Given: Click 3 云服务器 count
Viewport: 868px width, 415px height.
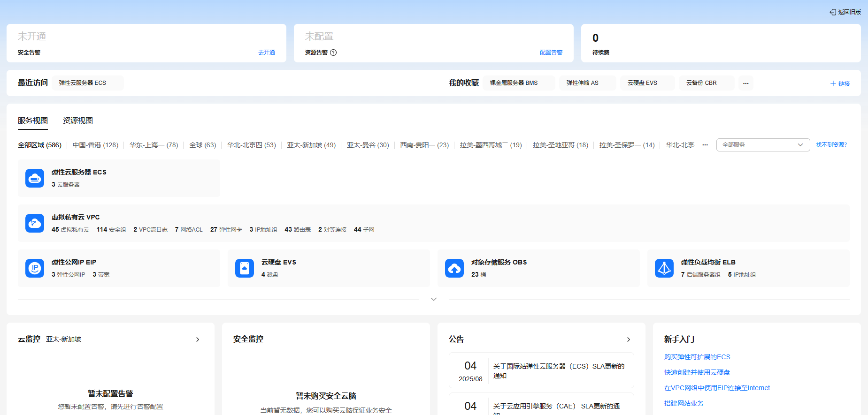Looking at the screenshot, I should 66,184.
